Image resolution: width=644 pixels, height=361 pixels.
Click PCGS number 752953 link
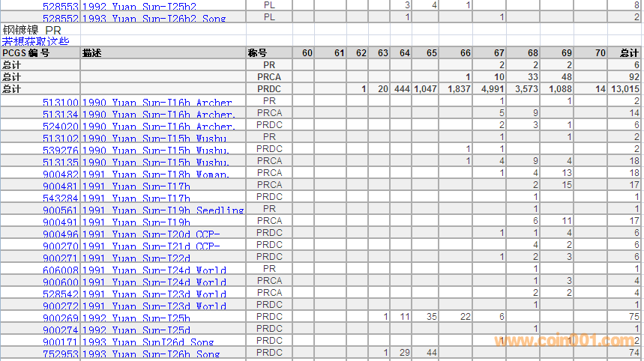pyautogui.click(x=60, y=354)
